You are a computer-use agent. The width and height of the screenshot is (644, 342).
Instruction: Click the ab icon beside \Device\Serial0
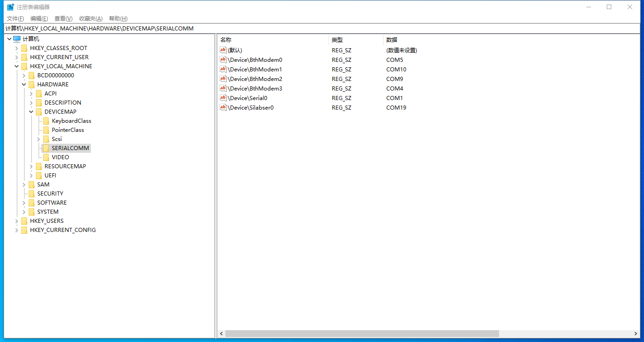click(x=223, y=98)
